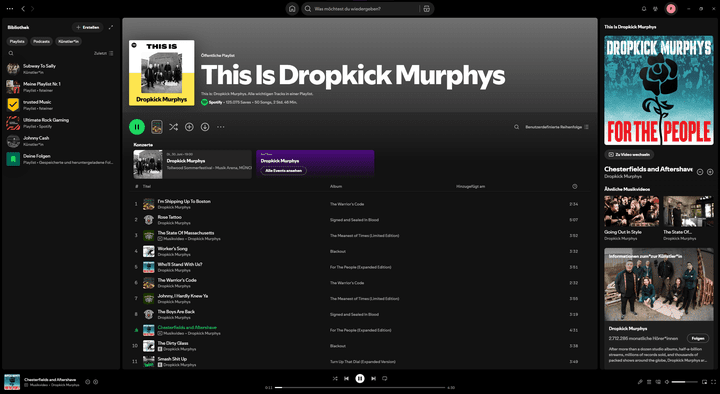Filter library by Playlists
Screen dimensions: 720x394
click(17, 41)
